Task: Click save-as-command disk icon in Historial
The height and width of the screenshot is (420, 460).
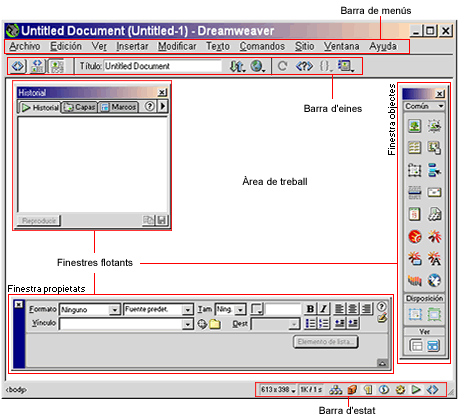Action: pyautogui.click(x=162, y=220)
